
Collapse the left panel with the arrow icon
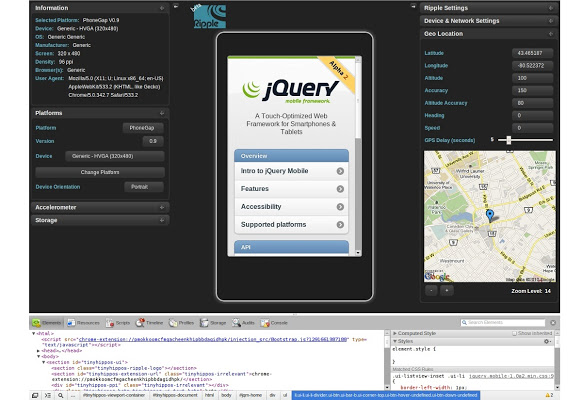tap(176, 6)
